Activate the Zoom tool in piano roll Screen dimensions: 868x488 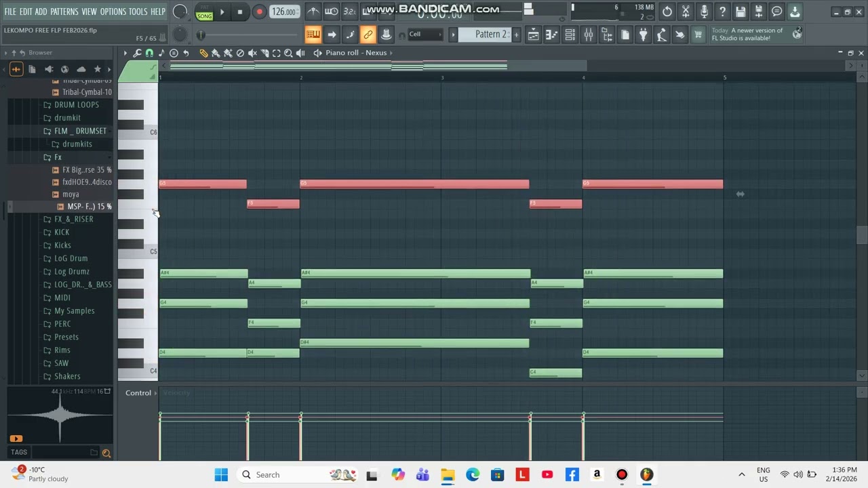[288, 53]
